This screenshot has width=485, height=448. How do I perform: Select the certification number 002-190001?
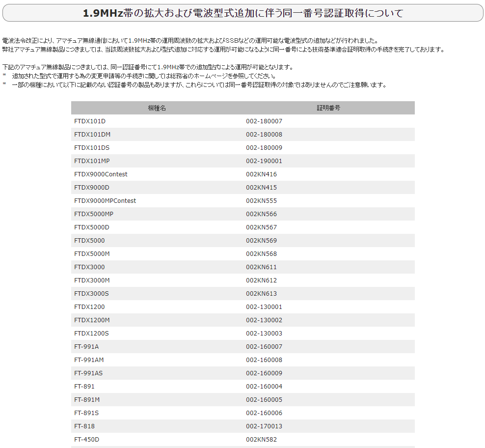click(264, 161)
